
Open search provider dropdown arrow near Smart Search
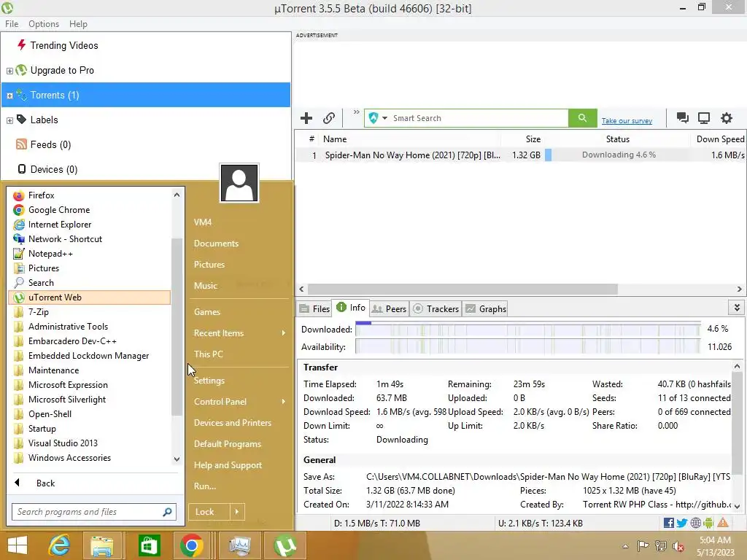pos(384,118)
